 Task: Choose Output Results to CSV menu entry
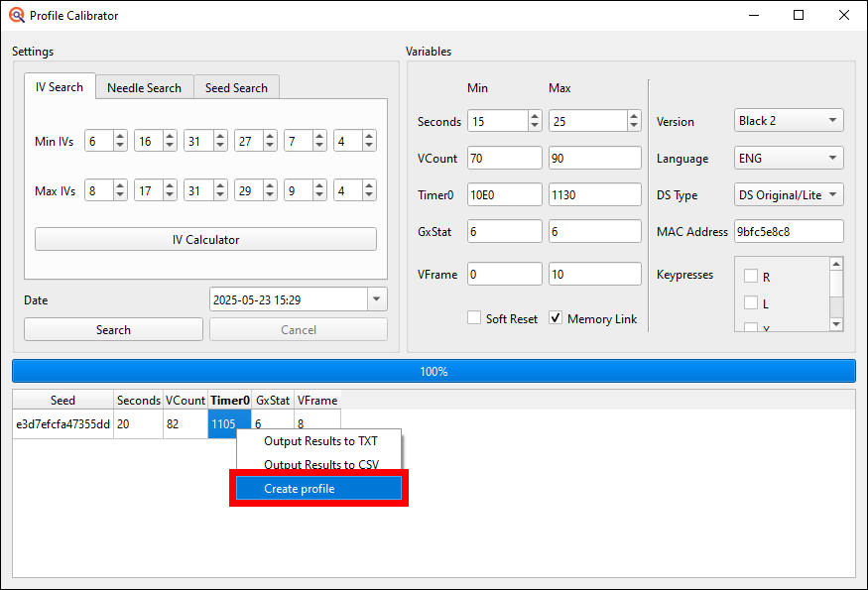[x=317, y=464]
